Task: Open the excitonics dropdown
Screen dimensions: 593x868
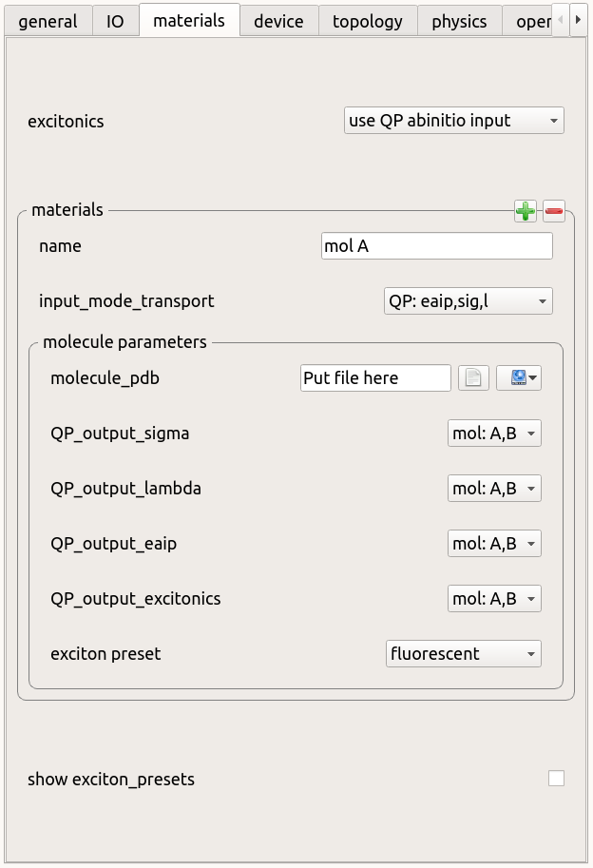Action: pos(453,121)
